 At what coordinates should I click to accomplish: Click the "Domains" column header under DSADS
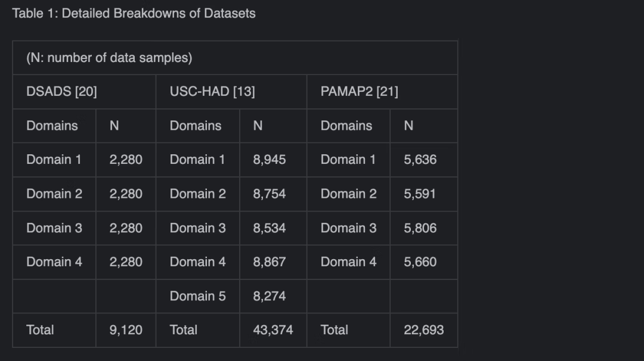coord(52,126)
